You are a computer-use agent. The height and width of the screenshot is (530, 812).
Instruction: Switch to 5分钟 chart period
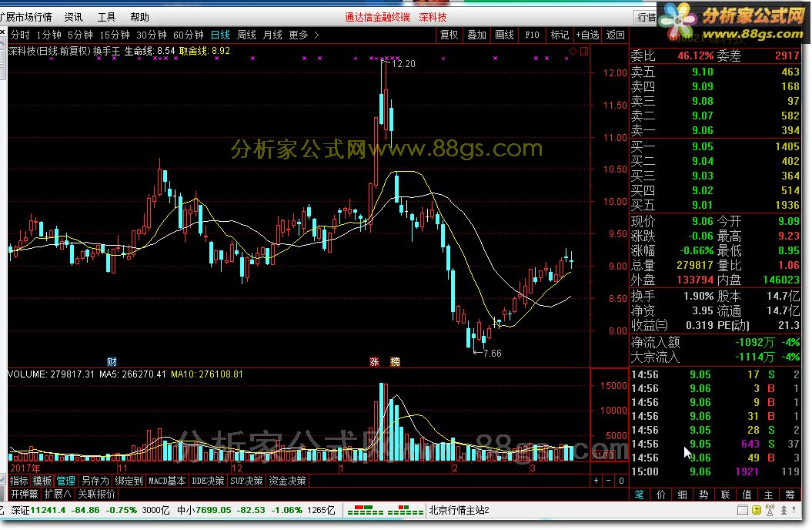pyautogui.click(x=80, y=35)
